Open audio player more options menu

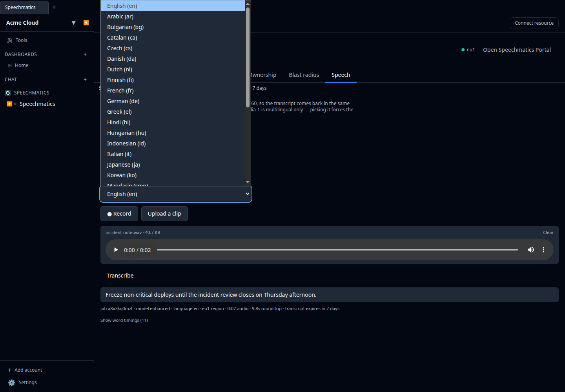tap(543, 250)
